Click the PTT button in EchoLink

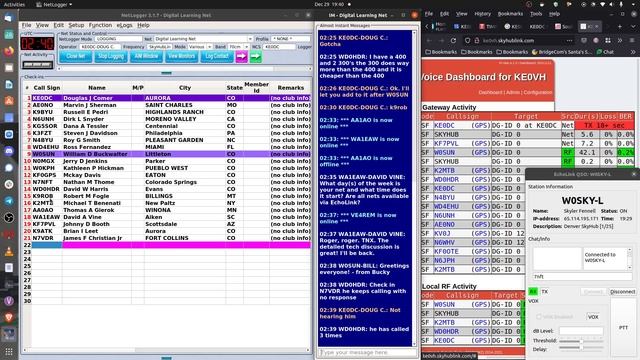623,327
